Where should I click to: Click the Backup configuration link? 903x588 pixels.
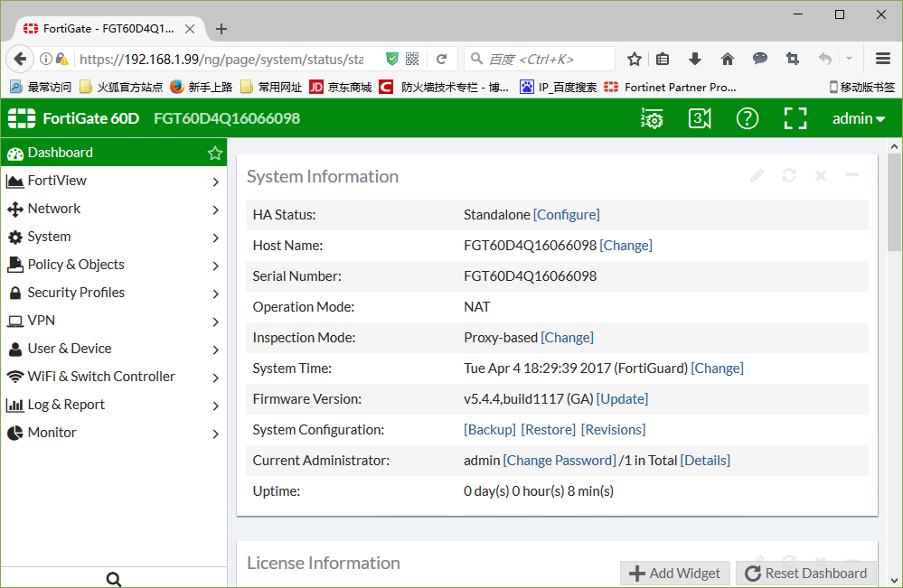click(x=490, y=430)
